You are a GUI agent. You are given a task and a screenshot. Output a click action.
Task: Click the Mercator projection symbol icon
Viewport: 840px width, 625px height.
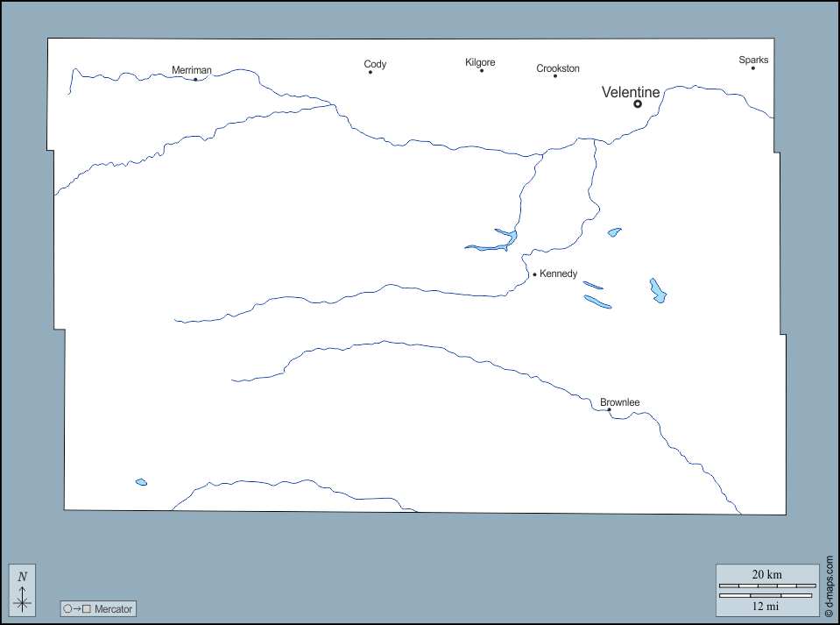click(x=77, y=609)
